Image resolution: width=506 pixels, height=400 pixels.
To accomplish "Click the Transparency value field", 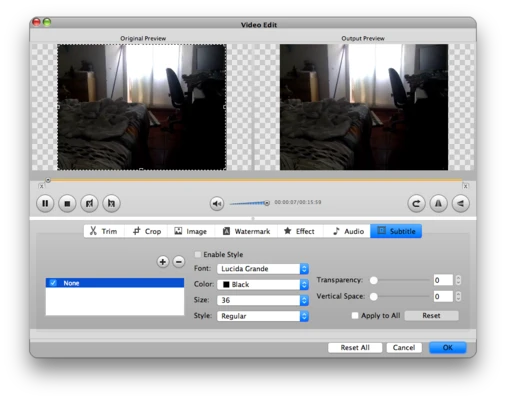I will 443,280.
